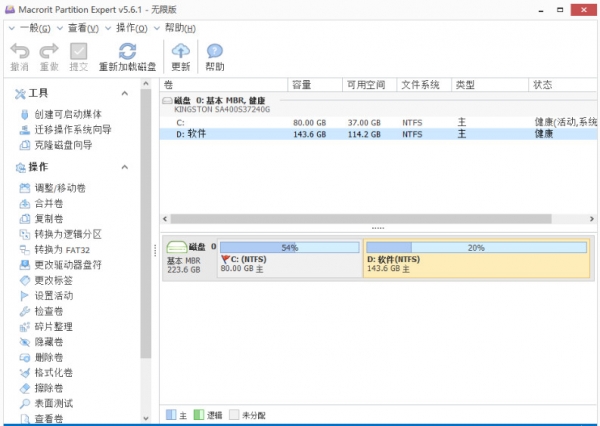Image resolution: width=600 pixels, height=426 pixels.
Task: Click the Redo (重做) toolbar icon
Action: click(49, 51)
